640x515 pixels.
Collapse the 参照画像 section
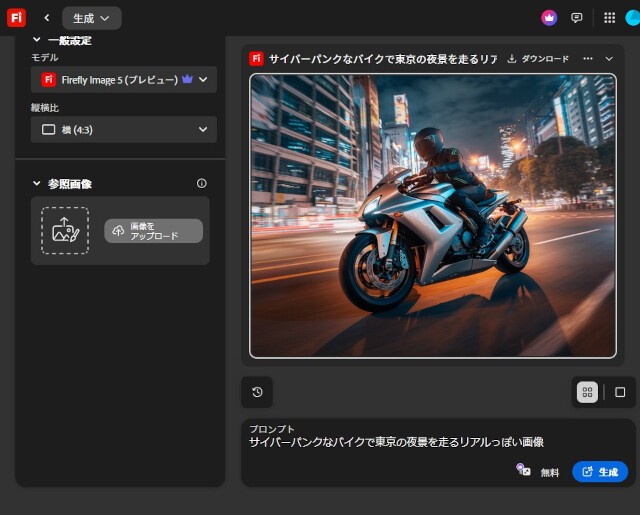(x=37, y=184)
